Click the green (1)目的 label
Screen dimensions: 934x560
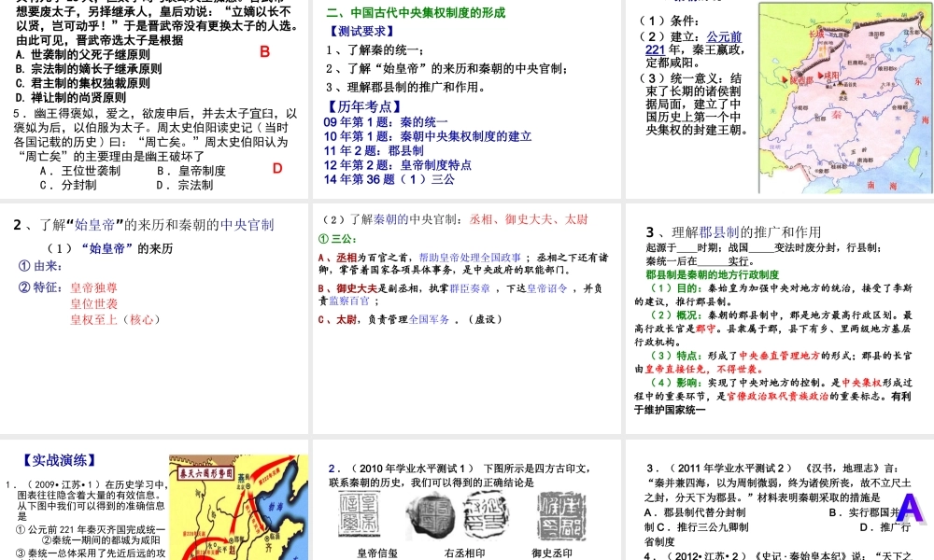[x=676, y=288]
